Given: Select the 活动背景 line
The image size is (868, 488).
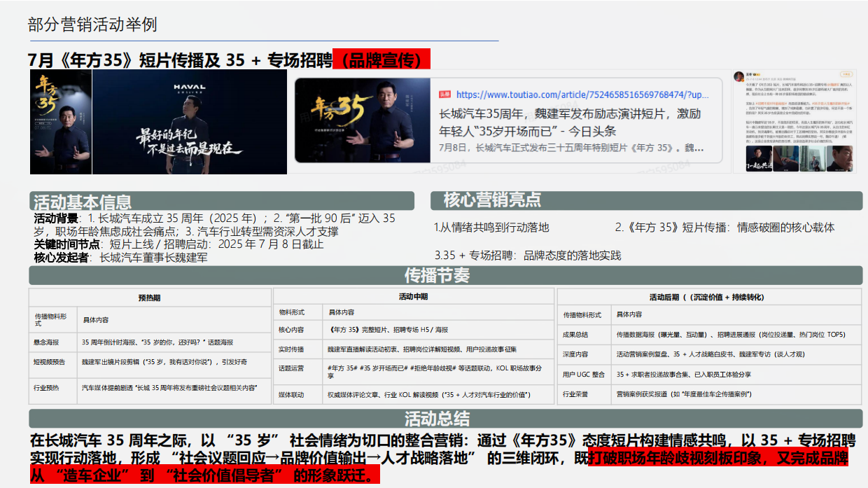Looking at the screenshot, I should pos(215,225).
